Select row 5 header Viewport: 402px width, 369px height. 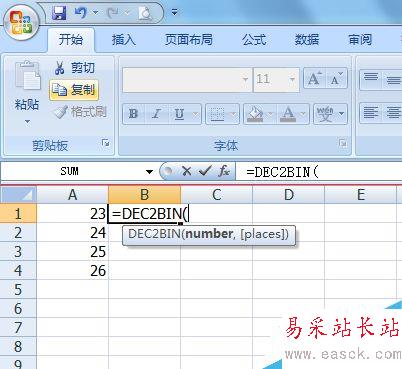point(18,289)
